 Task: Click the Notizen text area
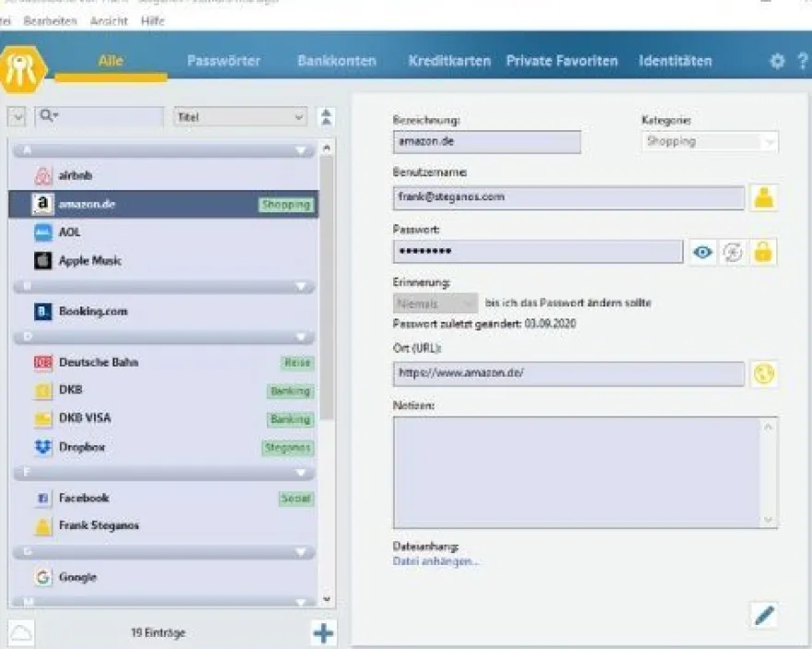click(x=585, y=473)
